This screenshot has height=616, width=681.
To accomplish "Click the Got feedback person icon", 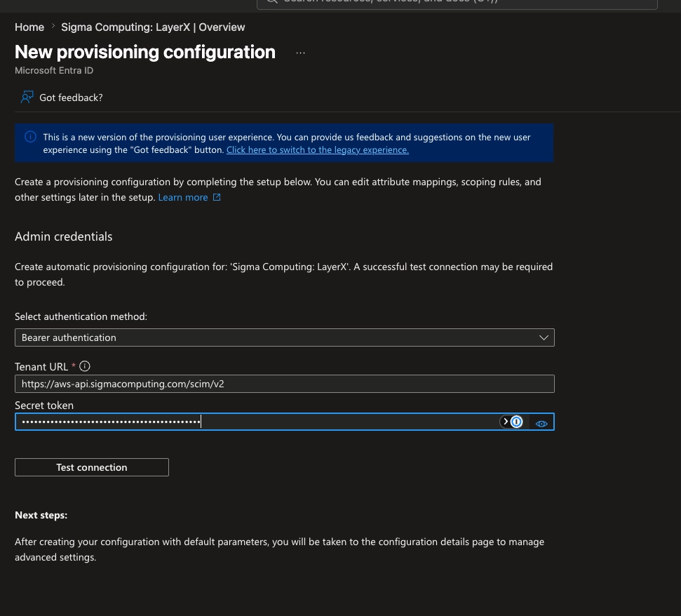I will point(27,98).
